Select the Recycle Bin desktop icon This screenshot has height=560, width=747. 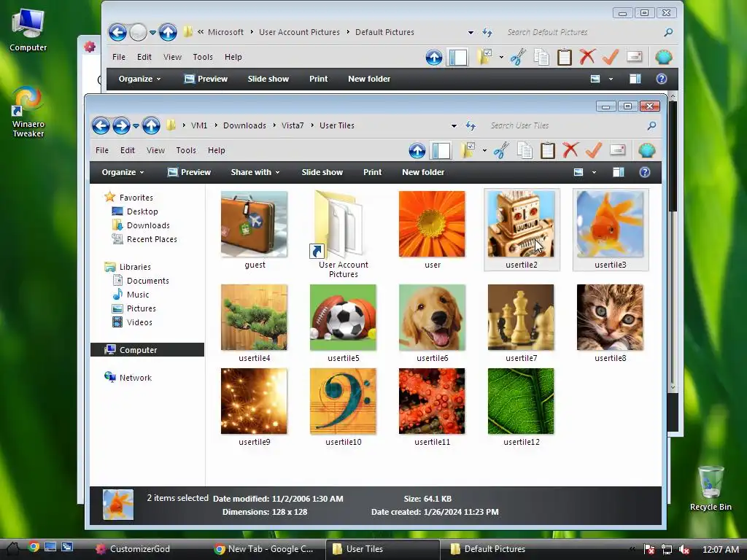point(711,488)
